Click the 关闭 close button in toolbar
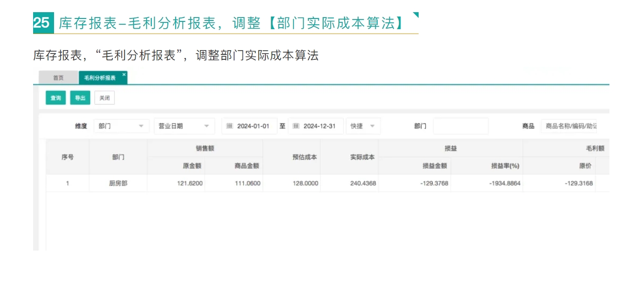Viewport: 644px width, 288px height. tap(105, 98)
